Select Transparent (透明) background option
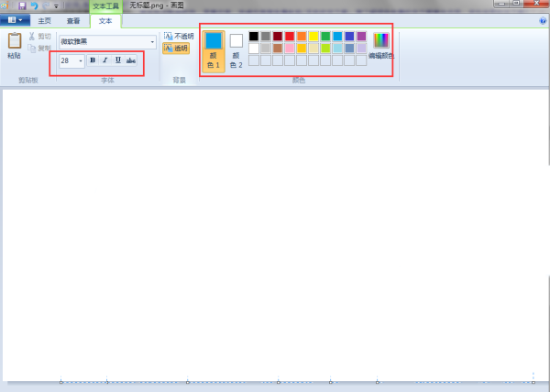The width and height of the screenshot is (550, 392). pos(176,48)
